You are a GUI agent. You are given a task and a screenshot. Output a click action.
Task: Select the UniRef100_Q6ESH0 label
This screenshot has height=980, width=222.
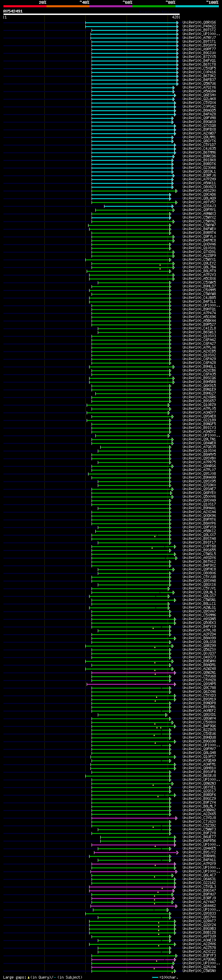coord(199,95)
